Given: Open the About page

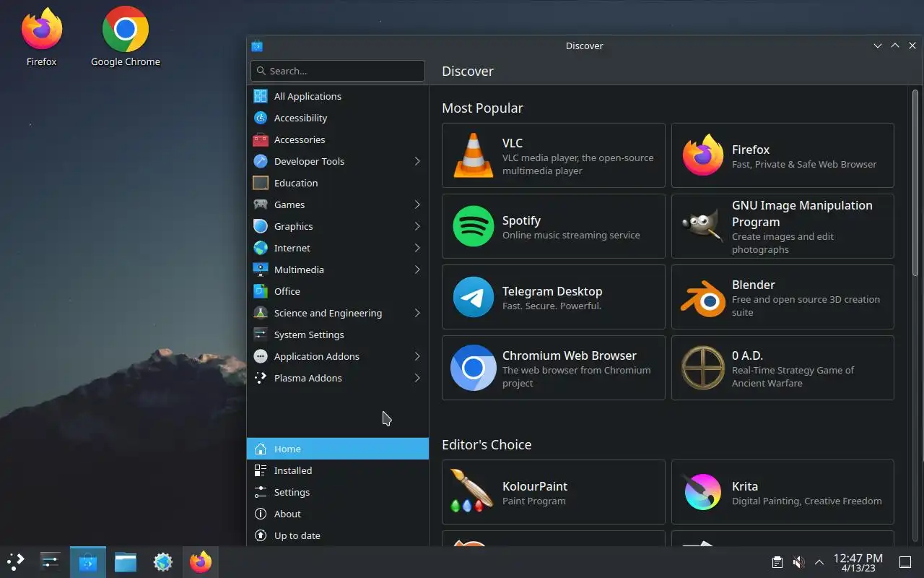Looking at the screenshot, I should point(338,514).
